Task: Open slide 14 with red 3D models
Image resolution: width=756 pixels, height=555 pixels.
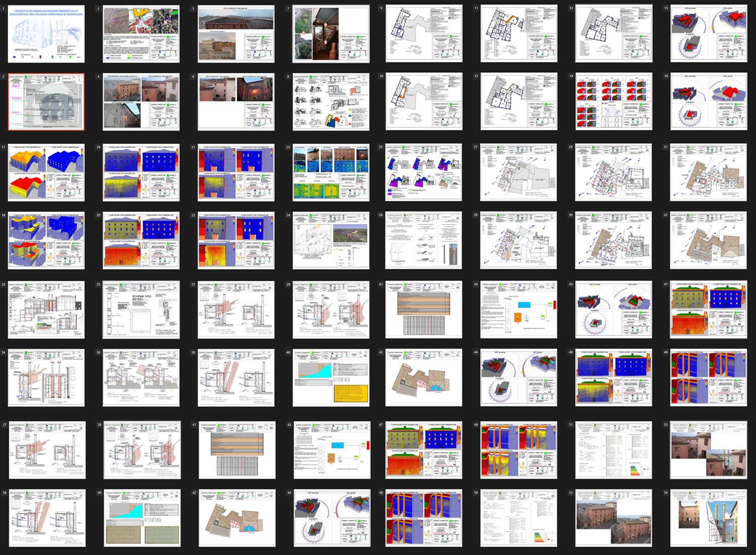Action: (x=614, y=102)
